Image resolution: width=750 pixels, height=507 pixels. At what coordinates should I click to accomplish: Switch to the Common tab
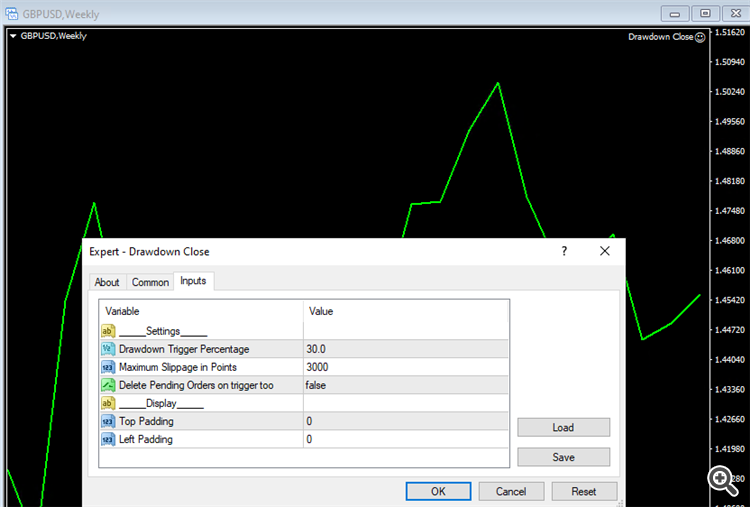tap(150, 282)
